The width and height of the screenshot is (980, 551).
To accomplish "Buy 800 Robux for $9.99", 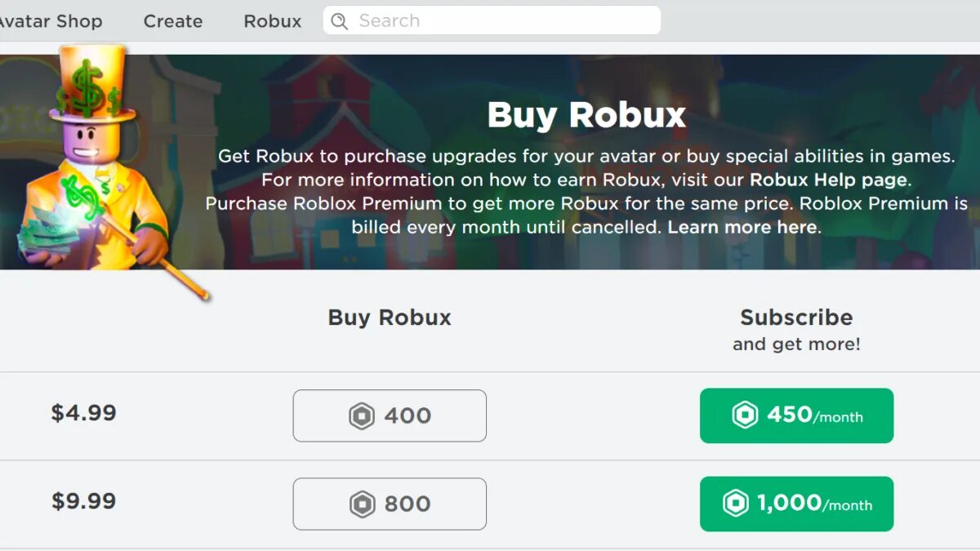I will pos(390,504).
